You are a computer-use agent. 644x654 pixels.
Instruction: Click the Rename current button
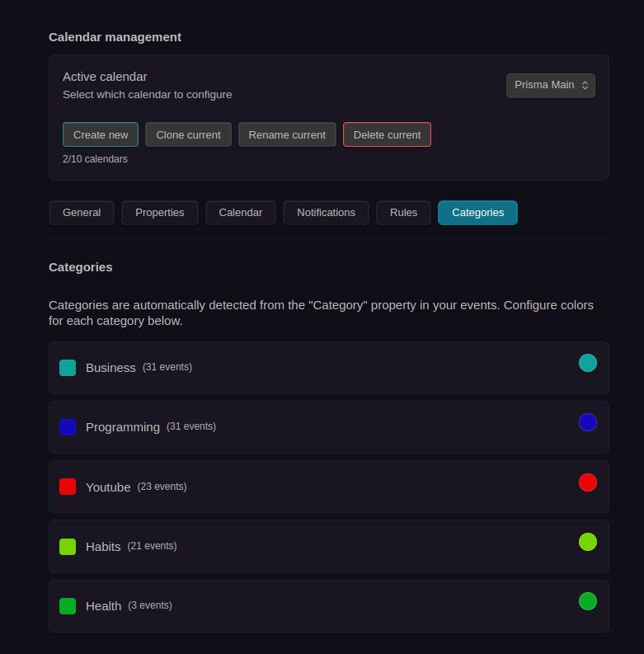(287, 134)
